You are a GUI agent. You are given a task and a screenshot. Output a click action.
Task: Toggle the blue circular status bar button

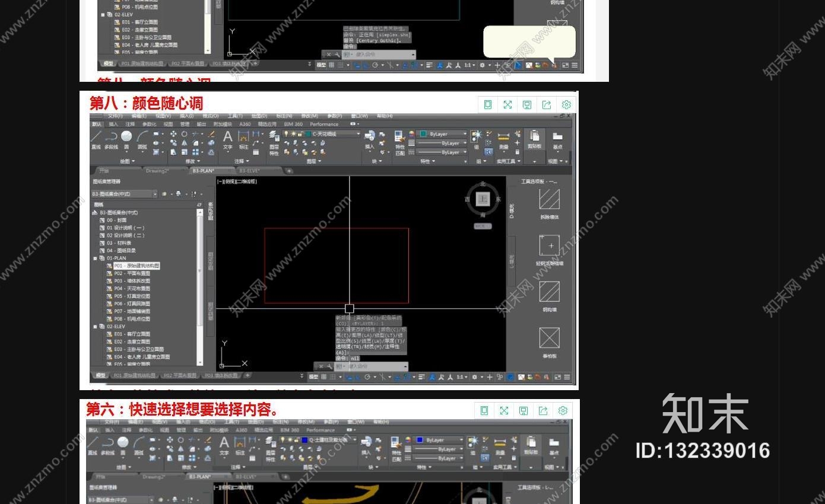[x=510, y=377]
